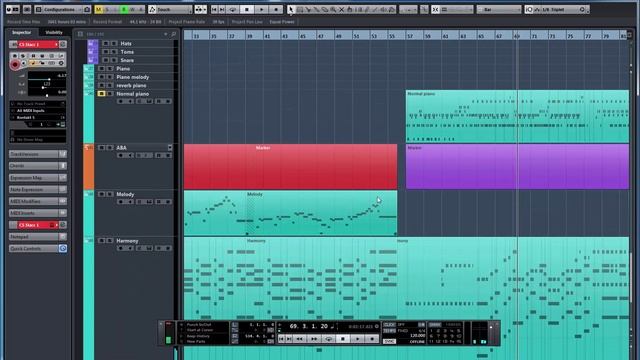Screen dimensions: 640x360
Task: Toggle the global Read R automation button
Action: click(124, 9)
